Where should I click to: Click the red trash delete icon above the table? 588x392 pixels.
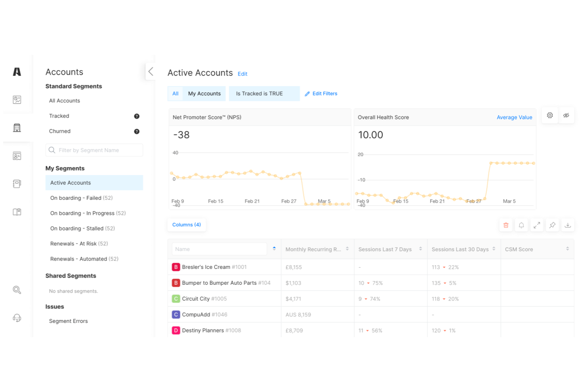click(506, 225)
